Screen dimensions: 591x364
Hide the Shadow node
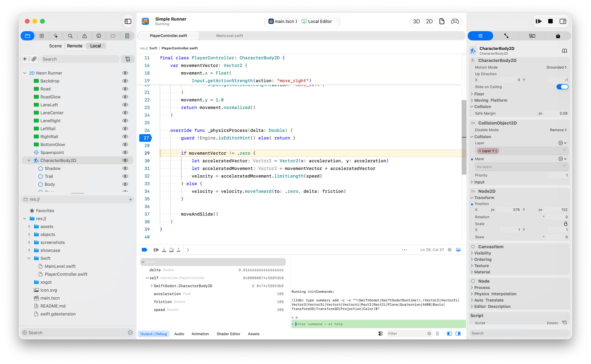pos(125,168)
